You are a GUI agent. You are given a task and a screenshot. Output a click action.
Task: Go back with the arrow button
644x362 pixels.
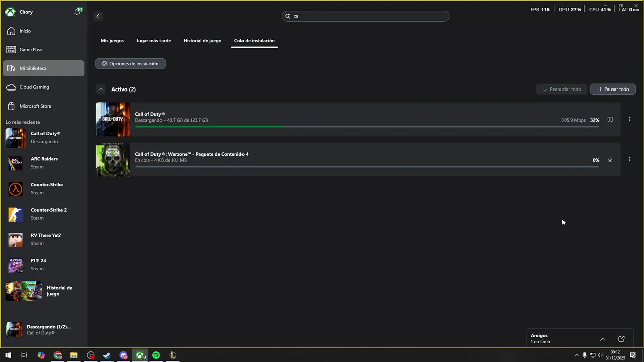click(x=98, y=16)
